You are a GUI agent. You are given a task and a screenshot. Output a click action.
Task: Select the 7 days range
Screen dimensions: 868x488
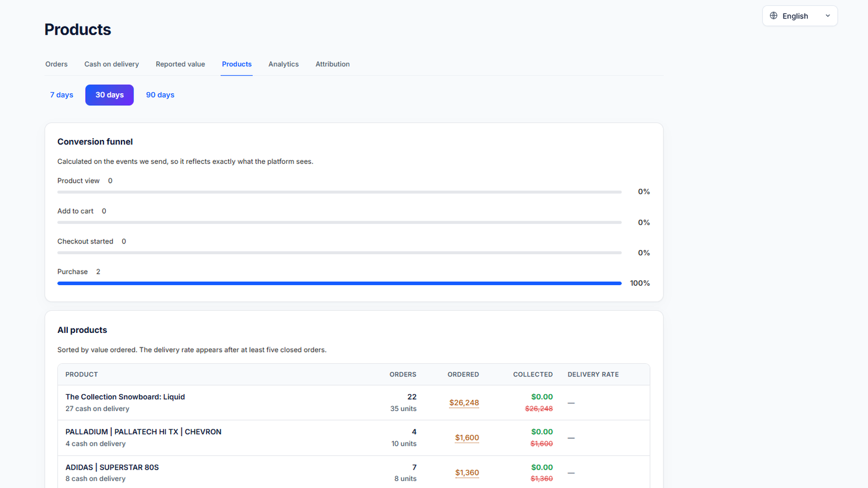pos(61,95)
